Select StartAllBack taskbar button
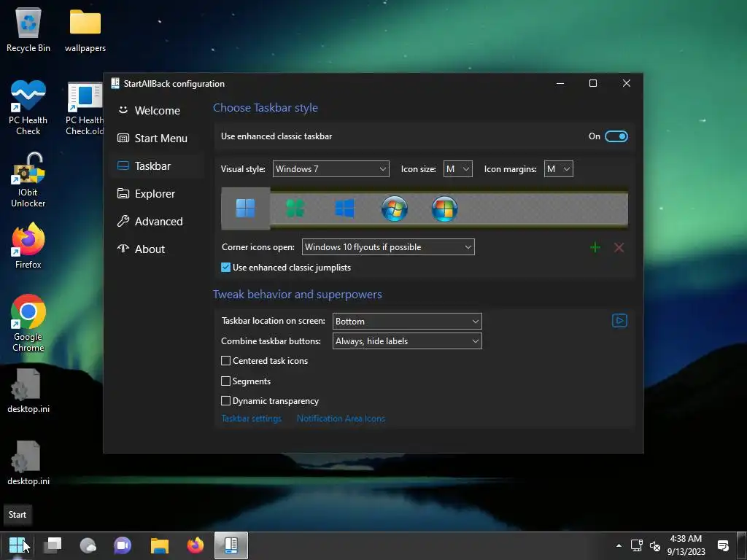 [x=231, y=545]
